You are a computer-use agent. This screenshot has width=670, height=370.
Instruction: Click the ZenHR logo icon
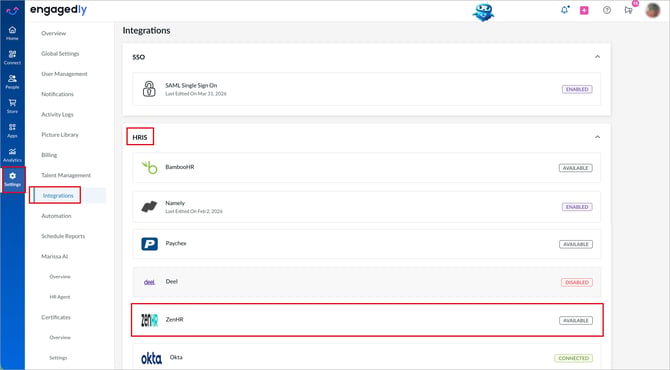[x=150, y=320]
